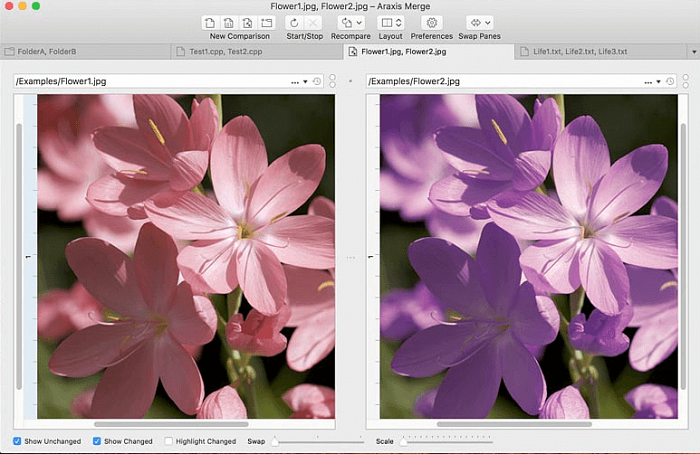Screen dimensions: 700x454
Task: Click the Recompare toolbar label
Action: coord(350,36)
